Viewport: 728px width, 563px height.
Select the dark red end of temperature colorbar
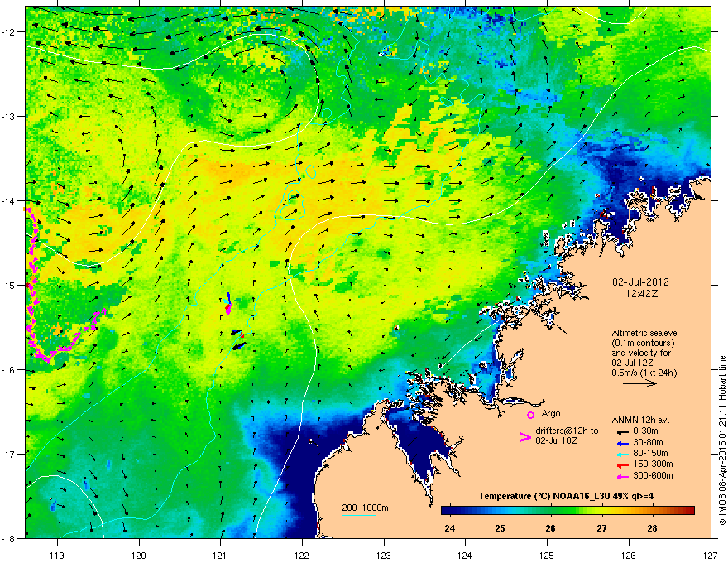(689, 511)
